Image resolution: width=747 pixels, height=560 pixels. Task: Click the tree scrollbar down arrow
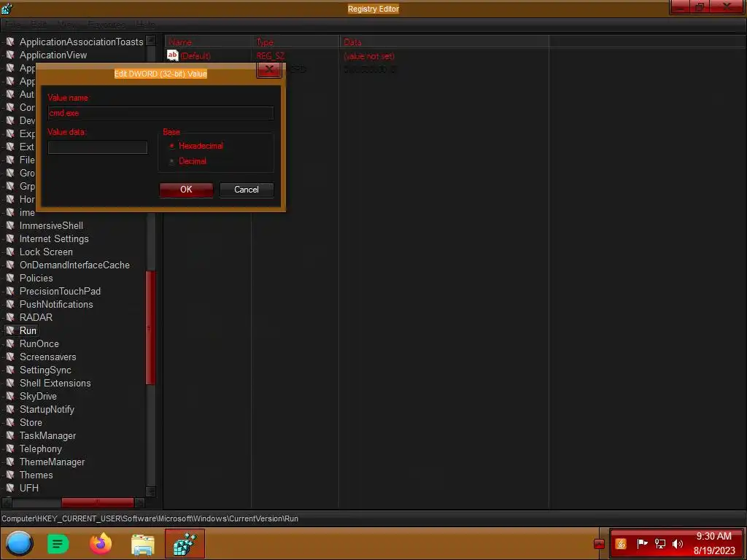pyautogui.click(x=150, y=491)
